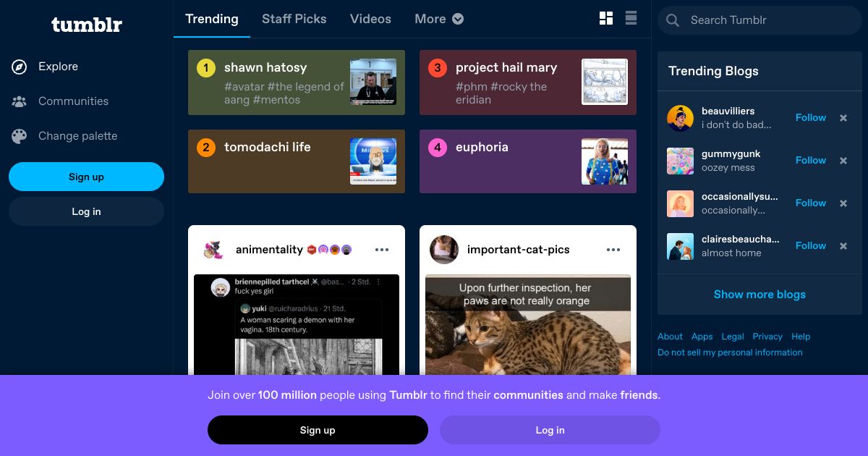Open the Explore compass icon
This screenshot has height=456, width=868.
(x=20, y=67)
